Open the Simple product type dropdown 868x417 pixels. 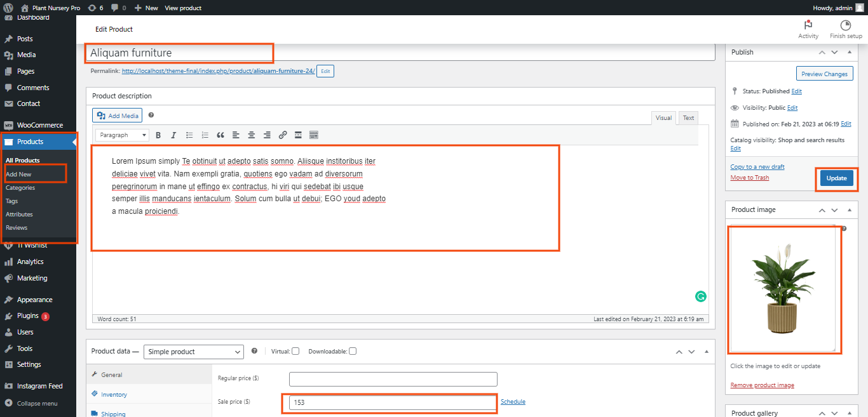tap(194, 352)
